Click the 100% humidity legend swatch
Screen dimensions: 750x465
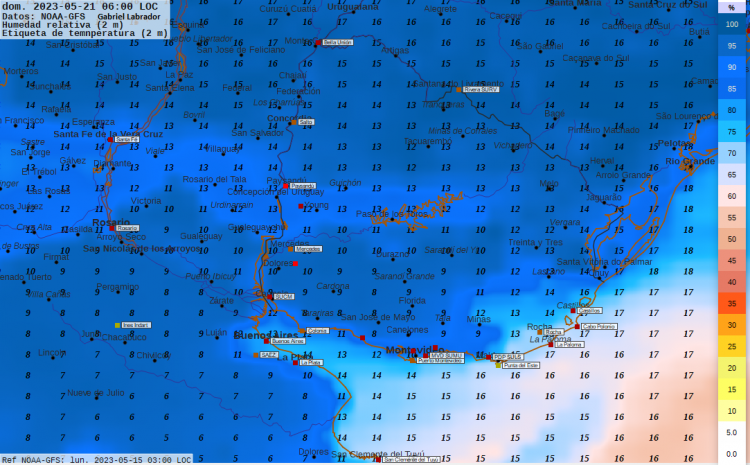click(733, 25)
